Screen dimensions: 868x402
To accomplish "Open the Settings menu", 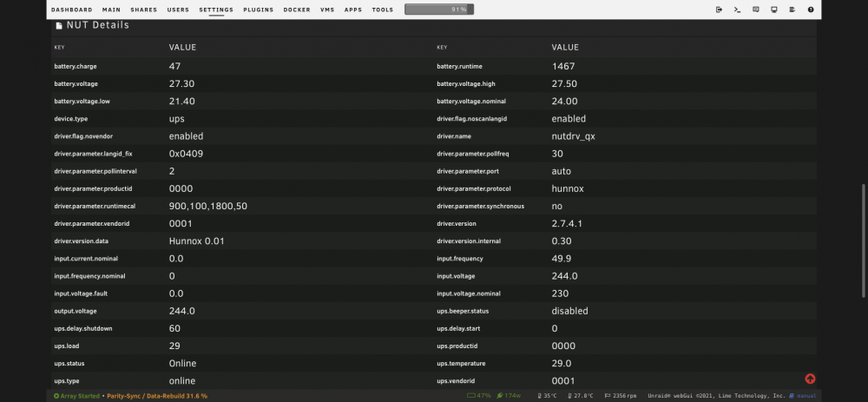I will tap(216, 10).
